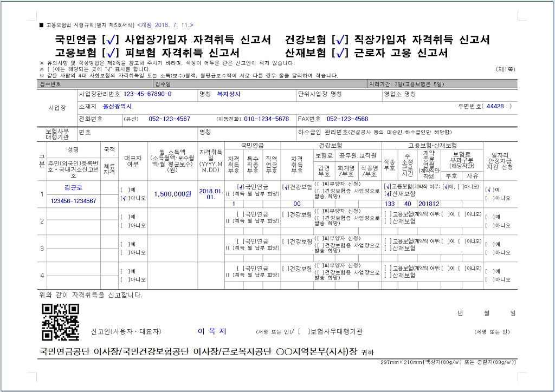Click the 단위사업장 명칭 field
The image size is (555, 392).
[x=339, y=94]
